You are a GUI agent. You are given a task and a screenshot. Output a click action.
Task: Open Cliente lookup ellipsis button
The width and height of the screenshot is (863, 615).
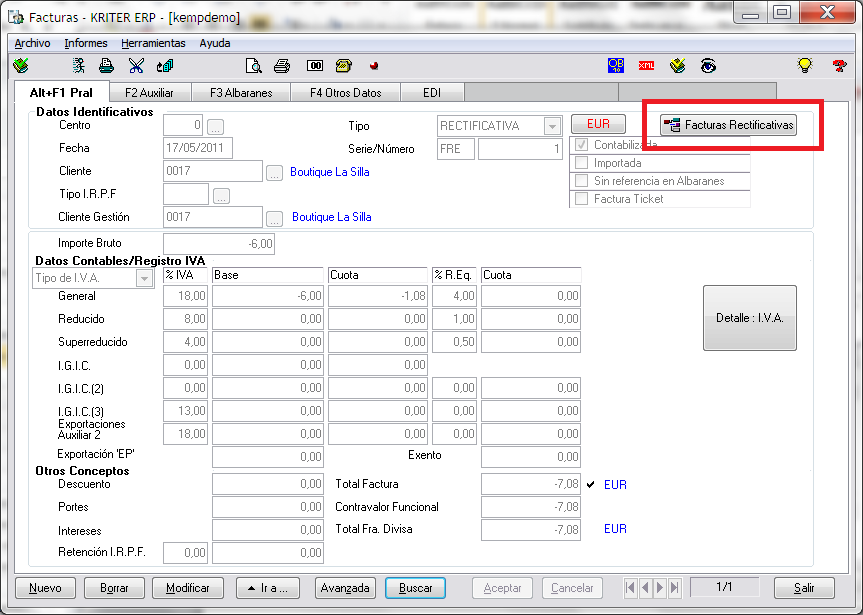tap(274, 173)
